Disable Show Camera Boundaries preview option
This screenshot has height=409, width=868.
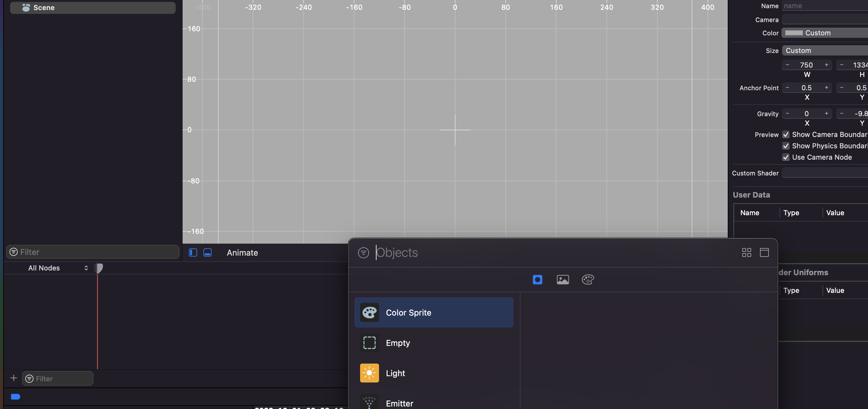coord(786,134)
